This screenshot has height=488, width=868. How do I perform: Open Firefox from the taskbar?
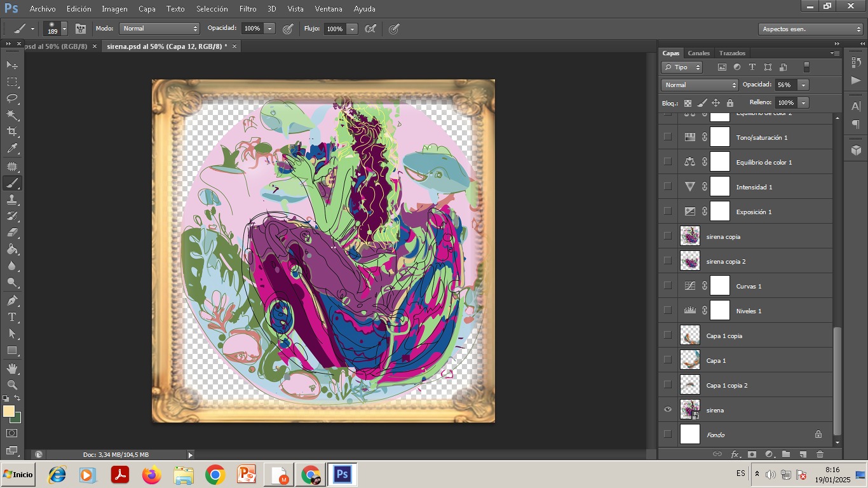(152, 475)
